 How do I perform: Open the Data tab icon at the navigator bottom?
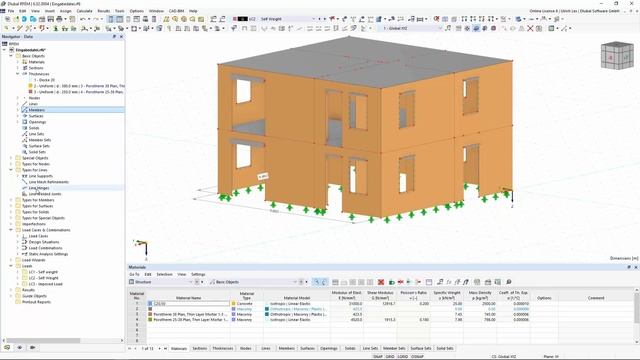pos(7,347)
